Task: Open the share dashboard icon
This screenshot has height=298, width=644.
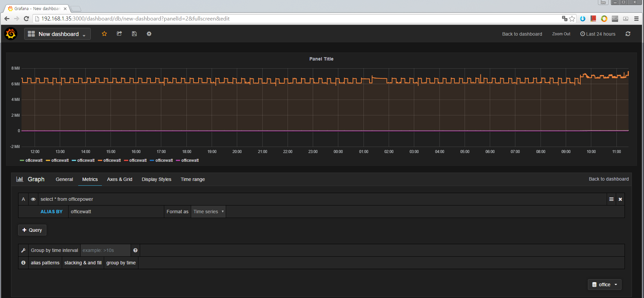Action: coord(119,34)
